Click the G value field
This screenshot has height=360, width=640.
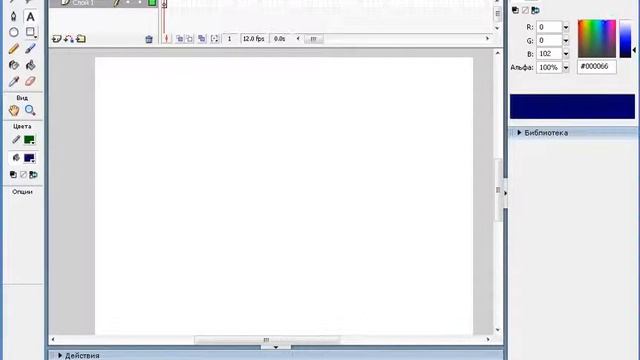coord(549,40)
